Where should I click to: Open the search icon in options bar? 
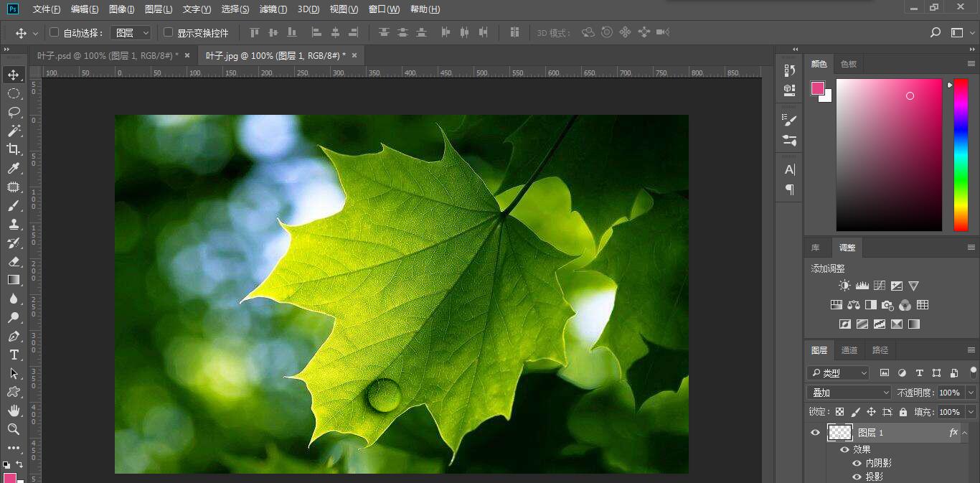[936, 32]
